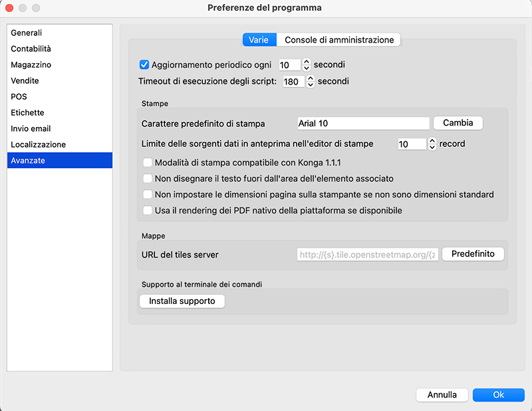The width and height of the screenshot is (532, 411).
Task: Check Usa il rendering dei PDF nativo
Action: [x=148, y=211]
